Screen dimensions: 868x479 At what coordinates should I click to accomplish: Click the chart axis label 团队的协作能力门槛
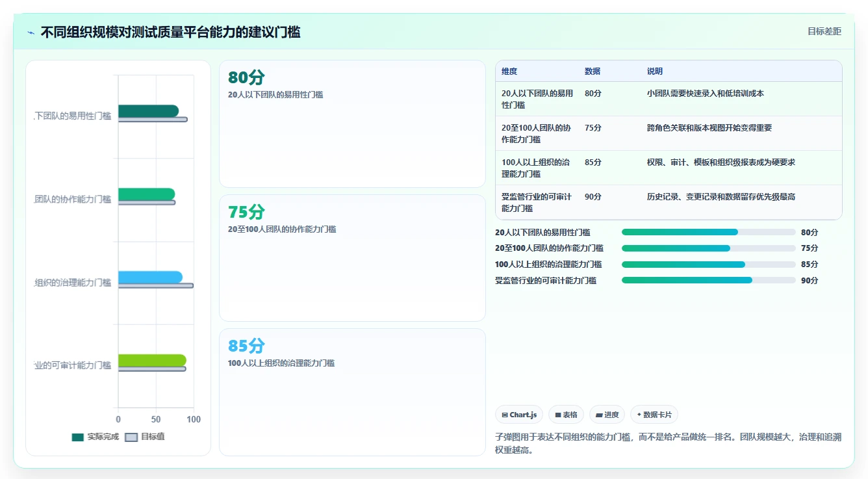[73, 199]
